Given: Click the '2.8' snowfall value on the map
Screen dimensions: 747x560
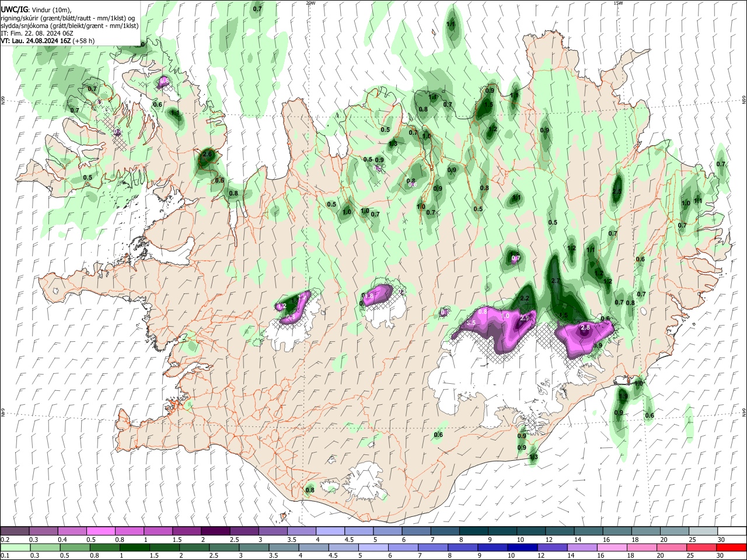Looking at the screenshot, I should pyautogui.click(x=585, y=328).
